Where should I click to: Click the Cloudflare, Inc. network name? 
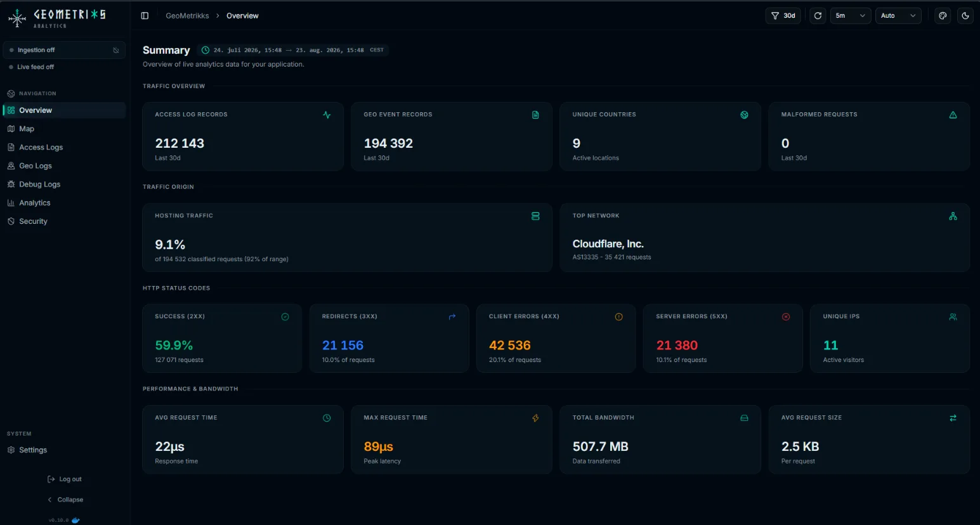[608, 244]
